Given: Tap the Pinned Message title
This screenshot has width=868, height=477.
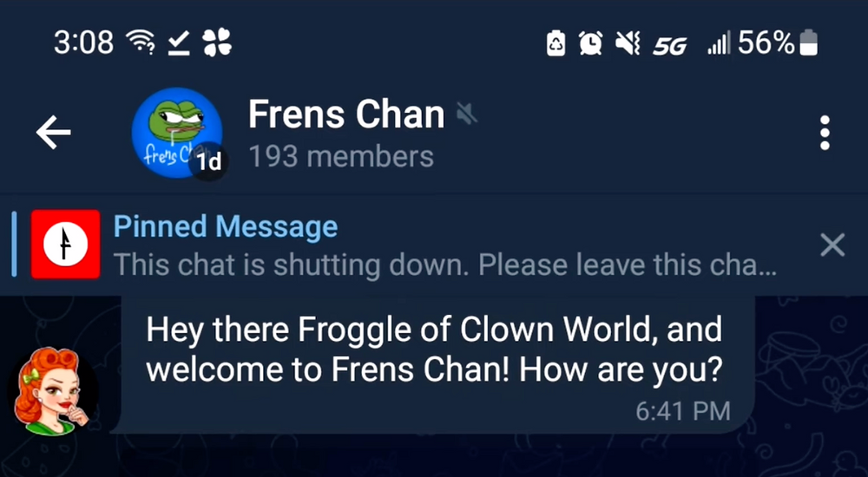Looking at the screenshot, I should click(x=226, y=227).
